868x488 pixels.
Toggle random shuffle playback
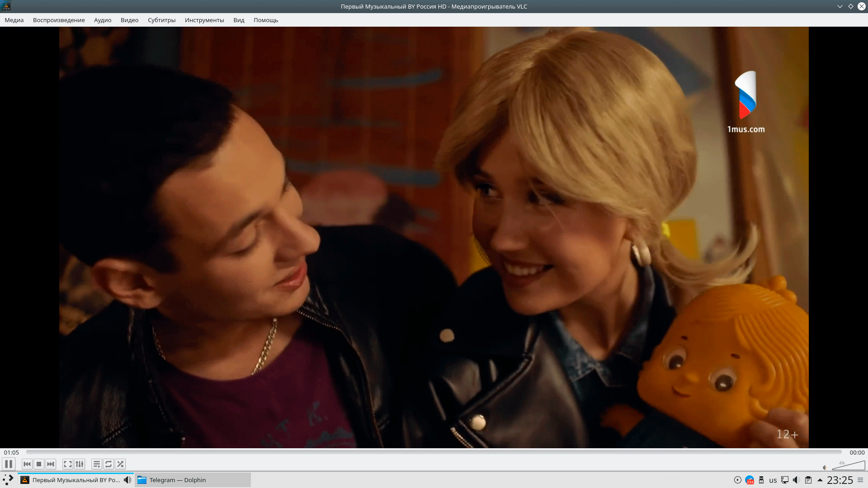click(120, 464)
